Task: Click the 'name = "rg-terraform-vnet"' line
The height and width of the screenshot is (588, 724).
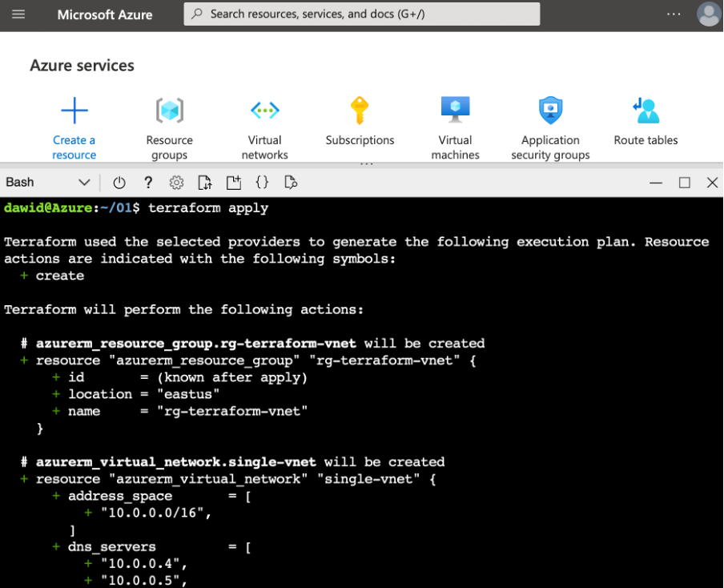Action: point(179,411)
